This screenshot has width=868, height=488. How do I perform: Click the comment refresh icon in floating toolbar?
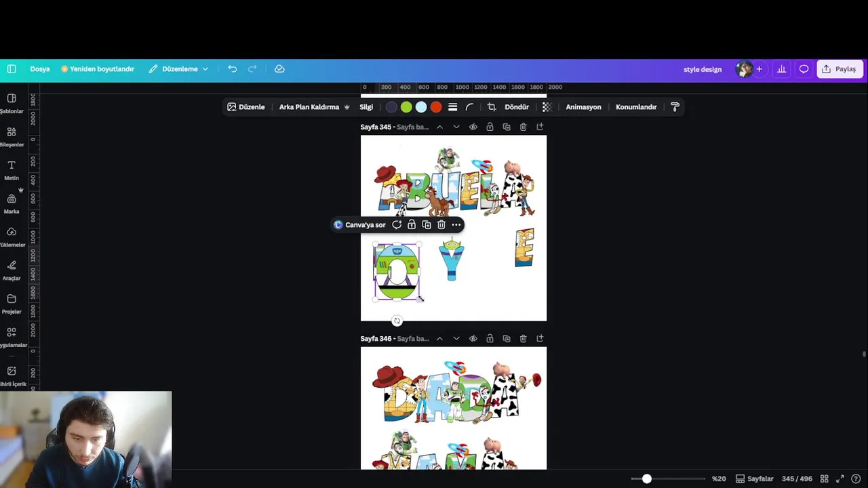click(x=397, y=224)
